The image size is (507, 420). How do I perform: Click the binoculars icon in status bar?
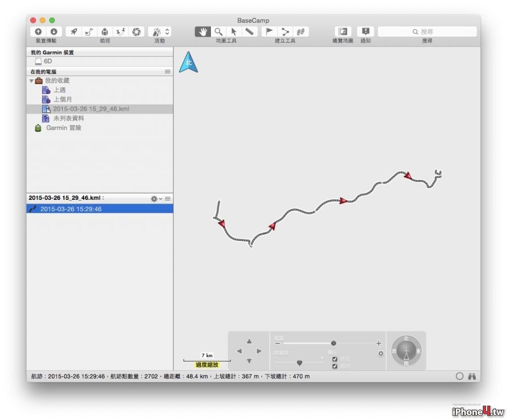tap(472, 376)
